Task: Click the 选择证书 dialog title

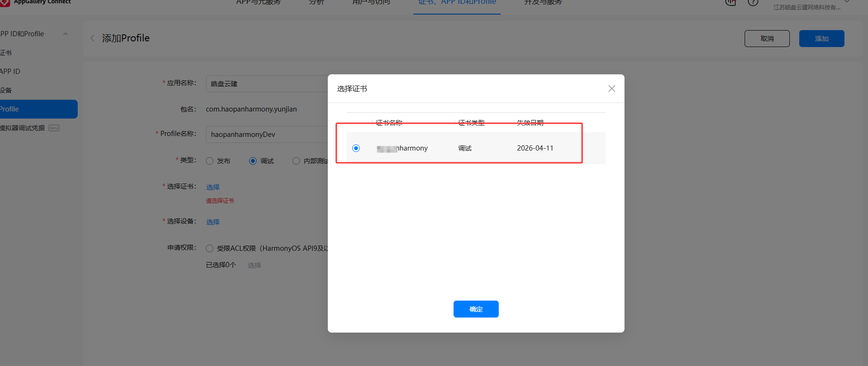Action: coord(352,89)
